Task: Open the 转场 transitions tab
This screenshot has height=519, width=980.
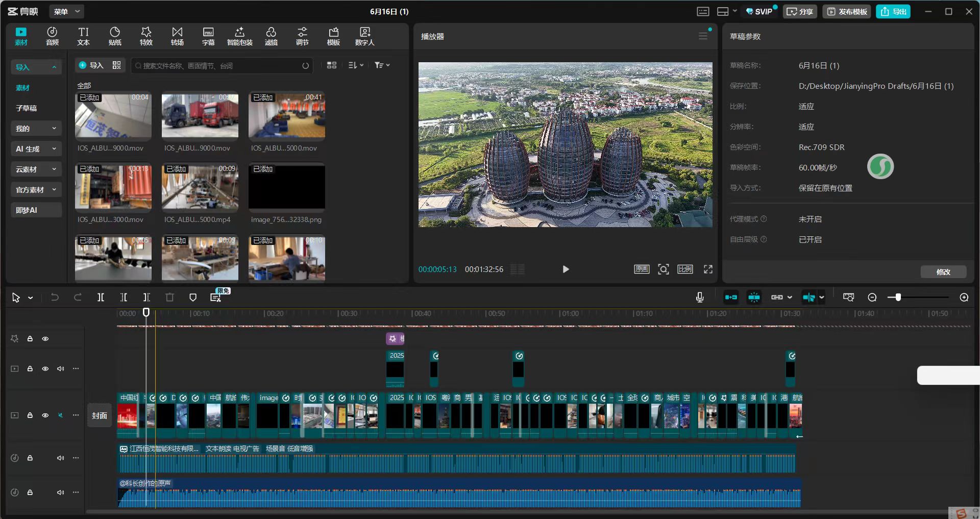Action: pyautogui.click(x=177, y=36)
